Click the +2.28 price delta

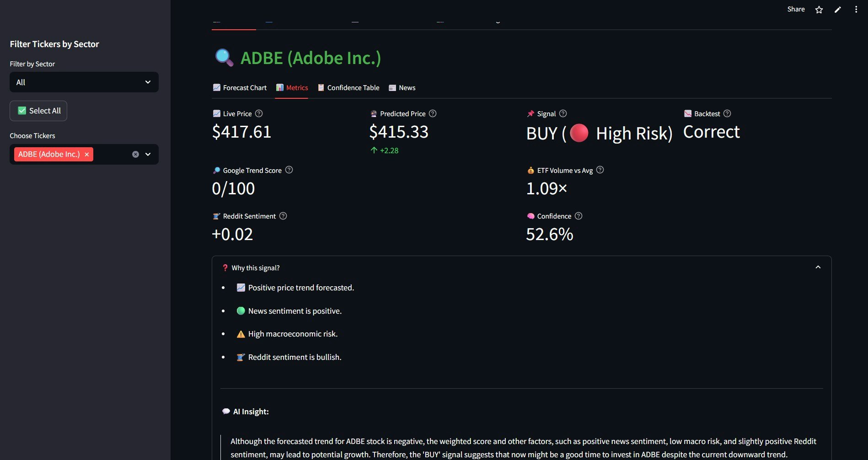pyautogui.click(x=385, y=150)
